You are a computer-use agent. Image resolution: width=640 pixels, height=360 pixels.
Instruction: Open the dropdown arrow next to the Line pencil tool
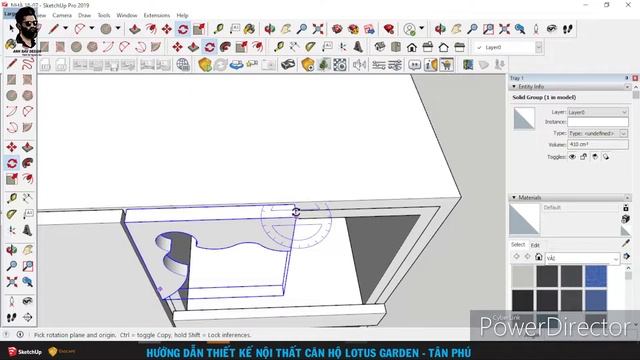pos(65,28)
